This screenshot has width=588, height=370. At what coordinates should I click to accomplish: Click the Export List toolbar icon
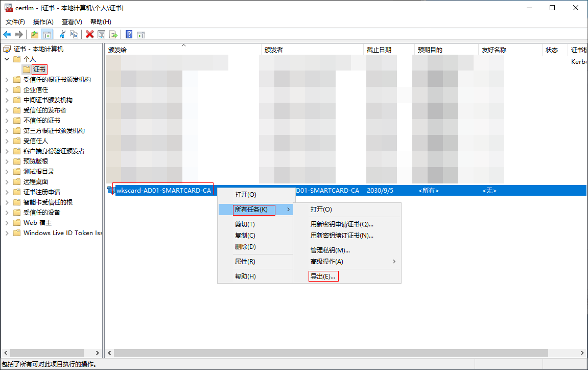tap(113, 35)
